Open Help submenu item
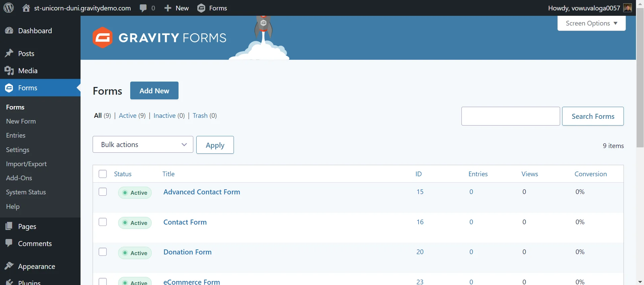Viewport: 644px width, 285px height. (x=13, y=206)
